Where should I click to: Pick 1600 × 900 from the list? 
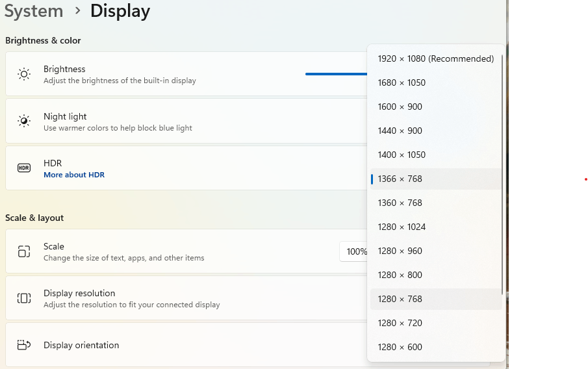coord(436,107)
